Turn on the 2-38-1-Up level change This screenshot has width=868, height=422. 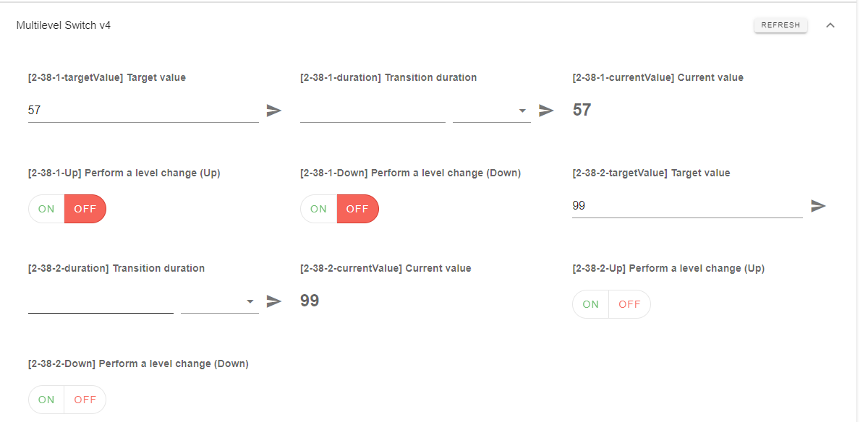pyautogui.click(x=46, y=208)
